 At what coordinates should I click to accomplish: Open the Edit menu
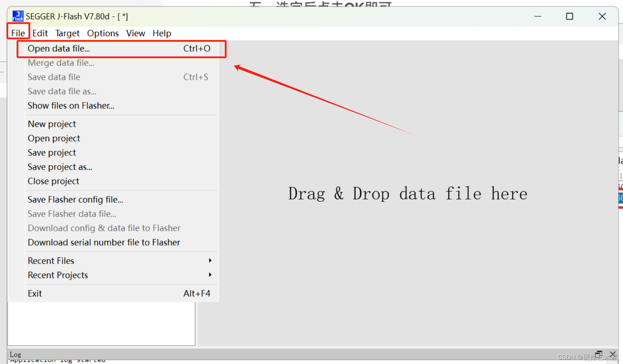(40, 33)
